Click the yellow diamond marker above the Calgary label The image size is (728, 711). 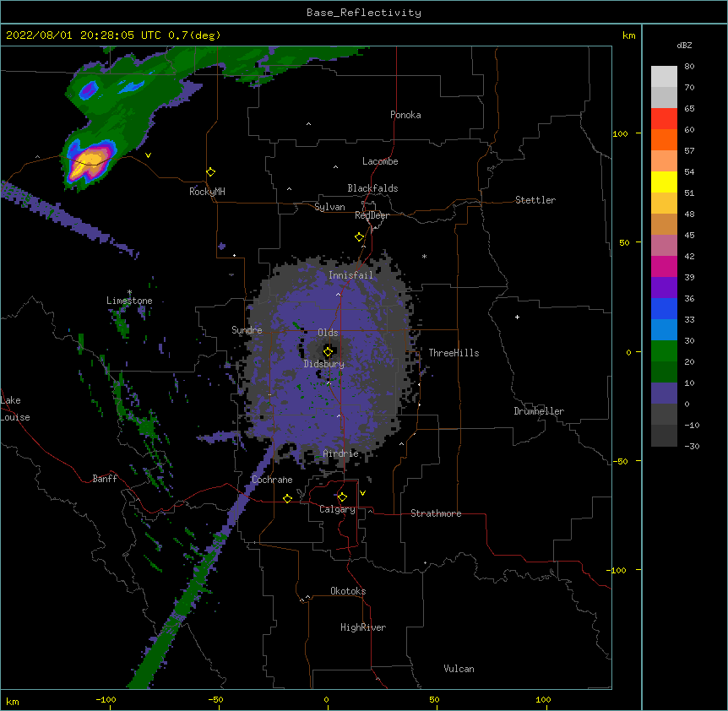point(342,497)
